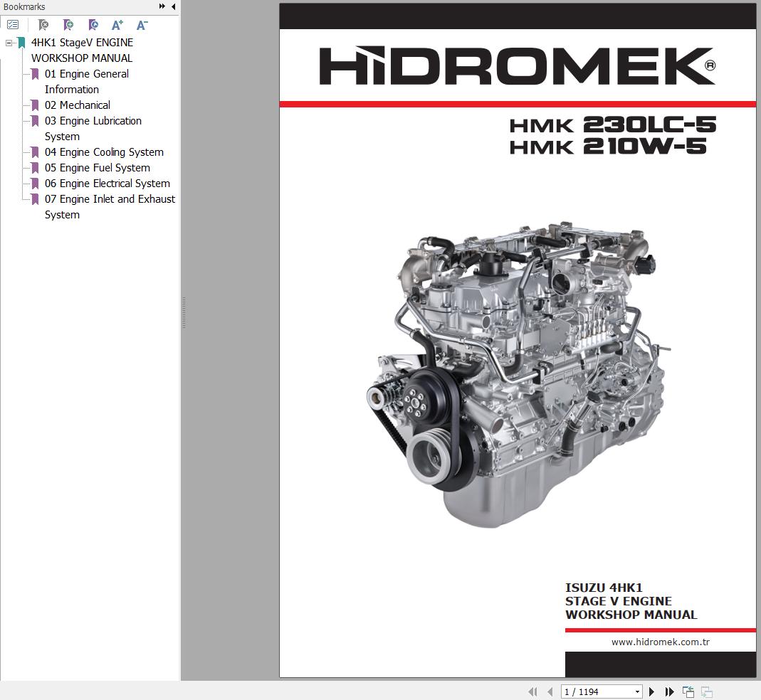761x700 pixels.
Task: Select the 02 Mechanical bookmark
Action: click(x=77, y=105)
